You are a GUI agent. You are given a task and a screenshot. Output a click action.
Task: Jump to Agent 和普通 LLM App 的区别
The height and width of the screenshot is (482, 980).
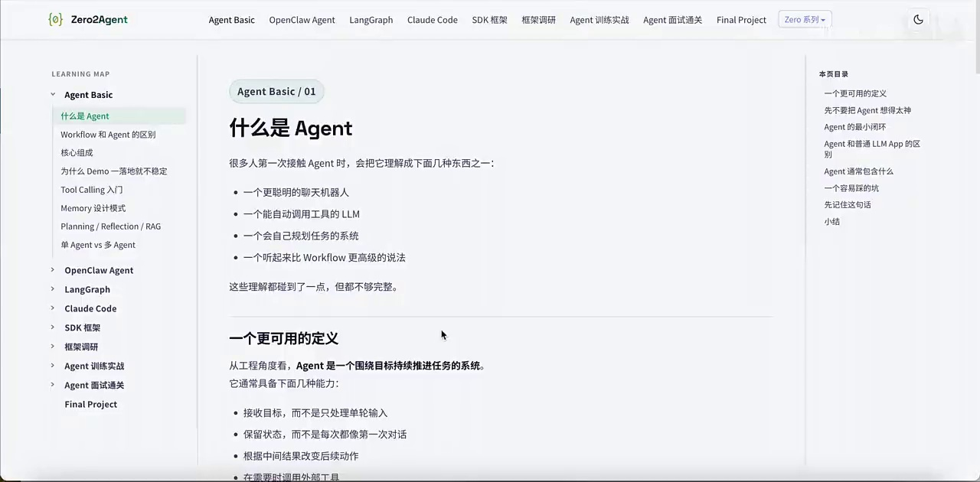(x=872, y=148)
